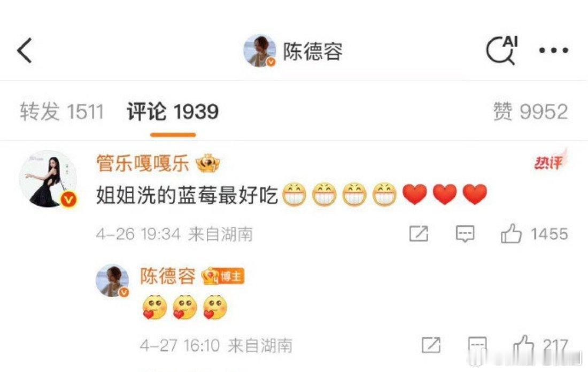Open the AI search icon

pyautogui.click(x=502, y=50)
